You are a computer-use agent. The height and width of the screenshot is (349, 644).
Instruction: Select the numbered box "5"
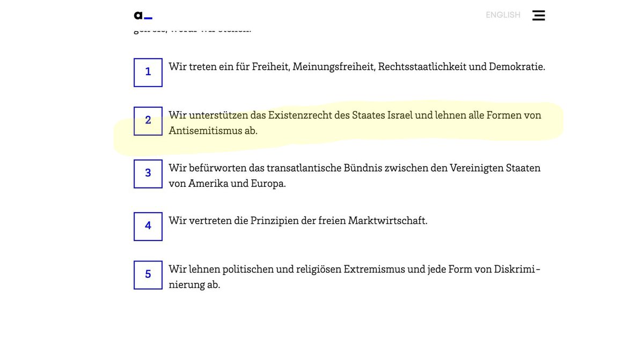pyautogui.click(x=148, y=274)
